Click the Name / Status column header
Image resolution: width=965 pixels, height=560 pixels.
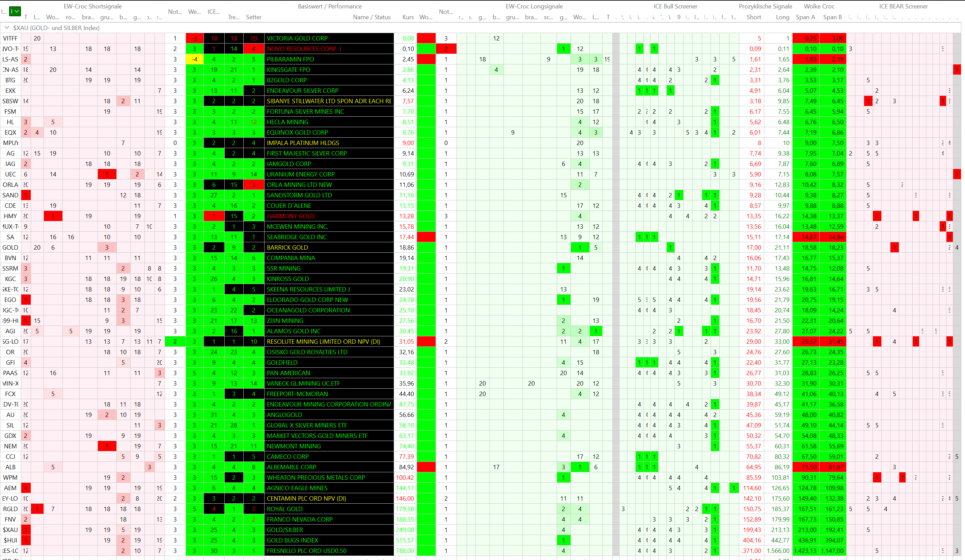tap(371, 17)
